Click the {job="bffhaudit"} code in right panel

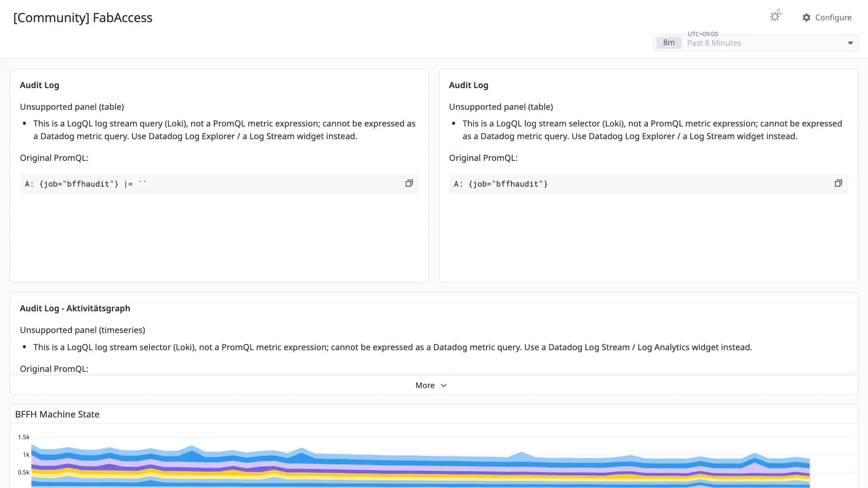coord(508,184)
